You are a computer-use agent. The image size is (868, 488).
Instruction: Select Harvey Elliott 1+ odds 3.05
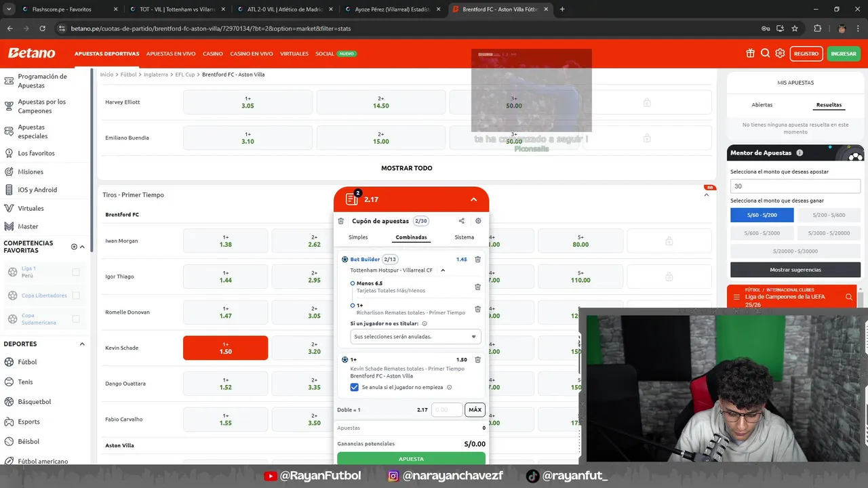click(248, 102)
